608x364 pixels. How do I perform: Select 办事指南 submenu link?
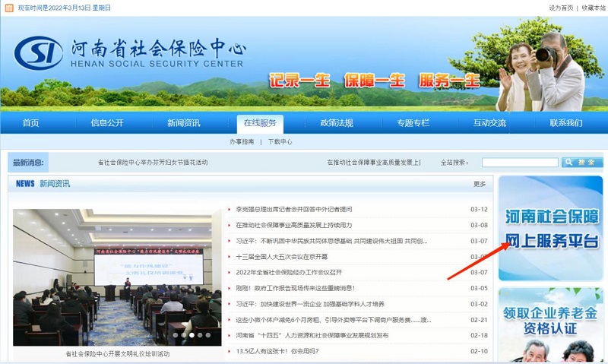[x=242, y=142]
